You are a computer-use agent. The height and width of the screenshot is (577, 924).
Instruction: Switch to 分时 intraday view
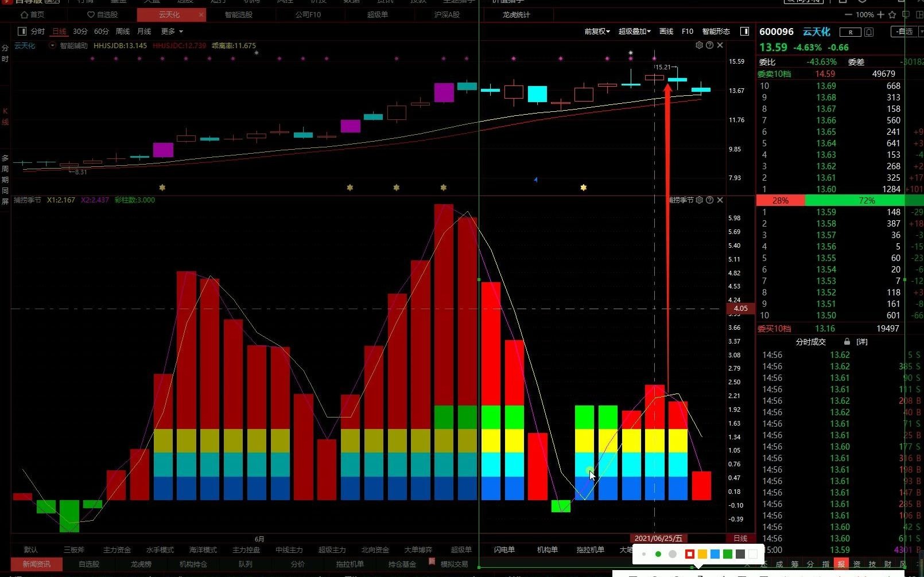(x=38, y=32)
